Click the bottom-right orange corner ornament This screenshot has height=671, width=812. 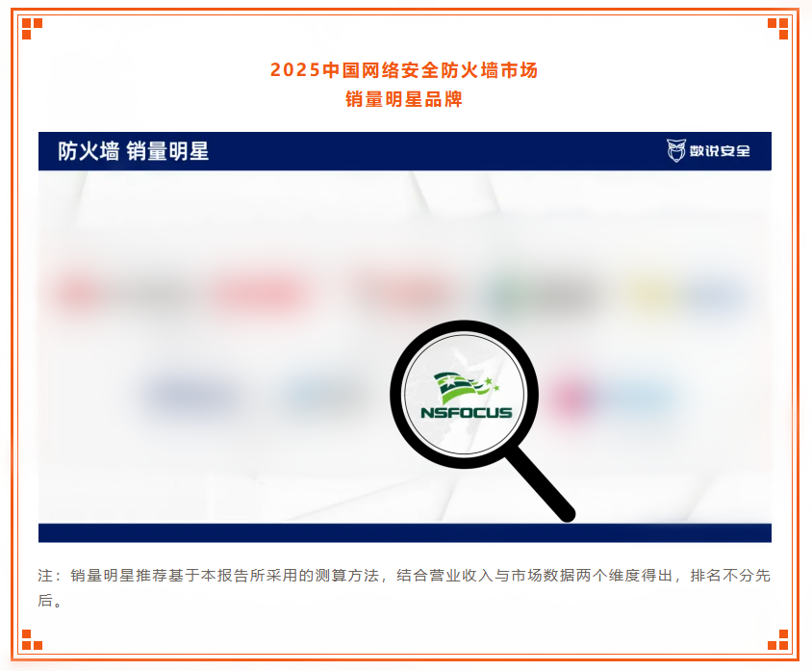pyautogui.click(x=777, y=639)
